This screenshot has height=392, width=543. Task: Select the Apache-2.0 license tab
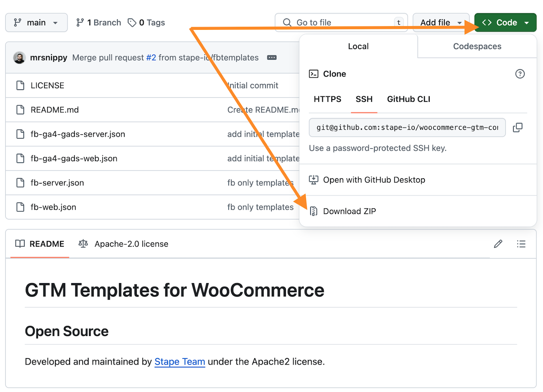coord(124,244)
